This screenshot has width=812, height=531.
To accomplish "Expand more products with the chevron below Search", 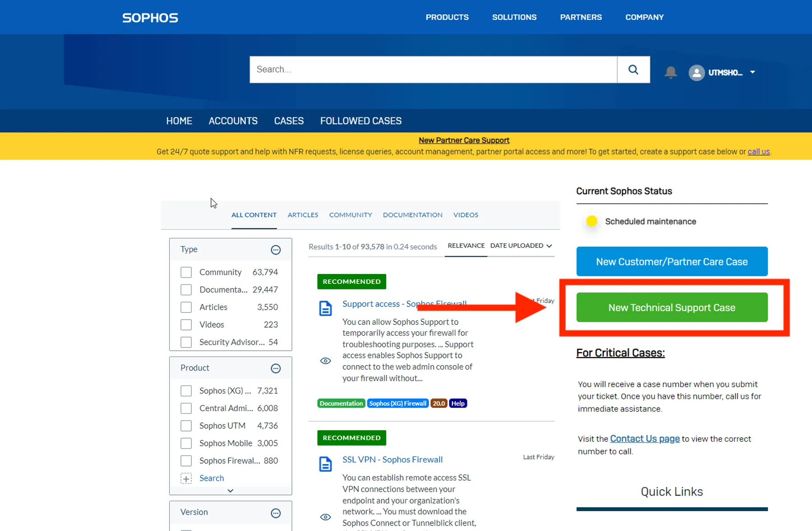I will [x=230, y=490].
